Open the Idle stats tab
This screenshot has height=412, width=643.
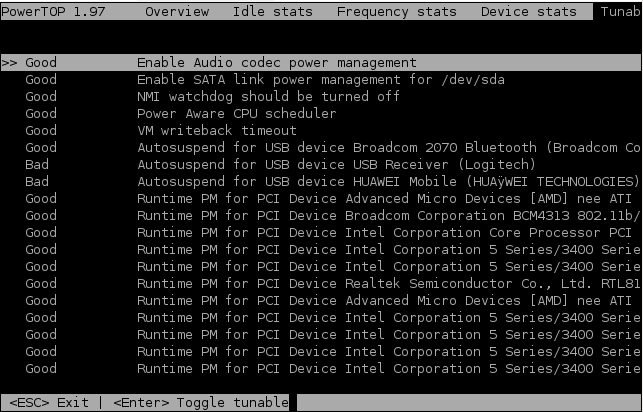point(272,11)
